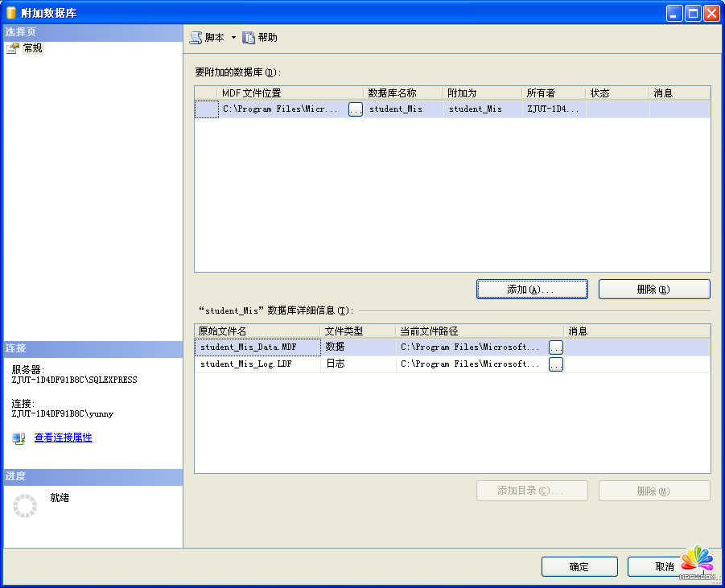Click the 脚本 (Script) toolbar icon

pos(196,38)
